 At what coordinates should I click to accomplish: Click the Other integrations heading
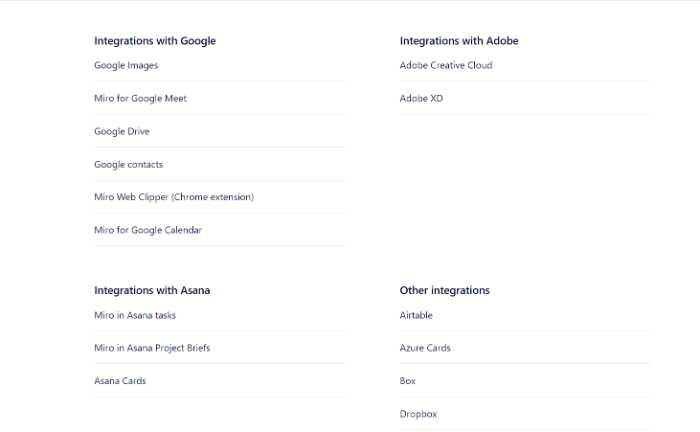click(x=445, y=291)
